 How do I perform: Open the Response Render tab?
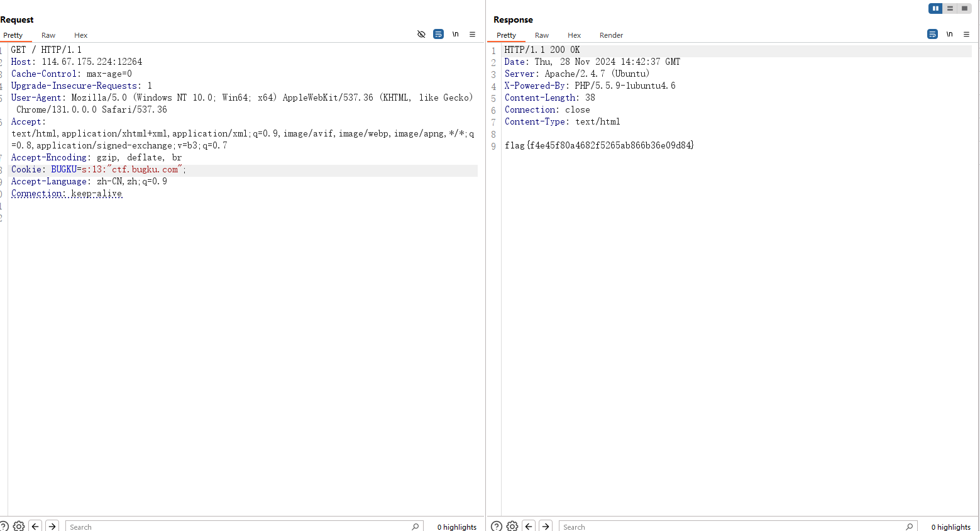point(611,35)
